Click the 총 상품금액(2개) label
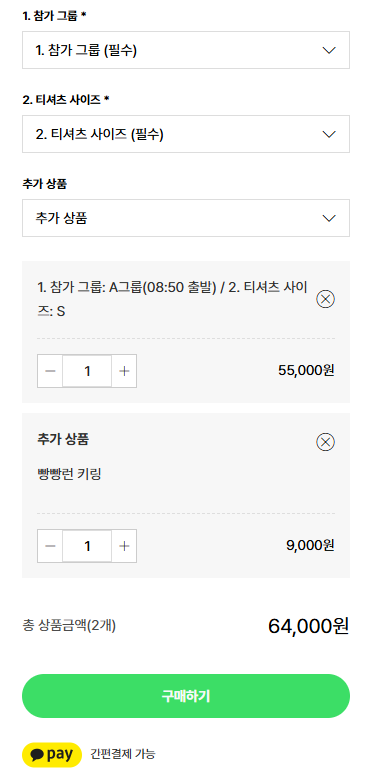372x778 pixels. (69, 626)
